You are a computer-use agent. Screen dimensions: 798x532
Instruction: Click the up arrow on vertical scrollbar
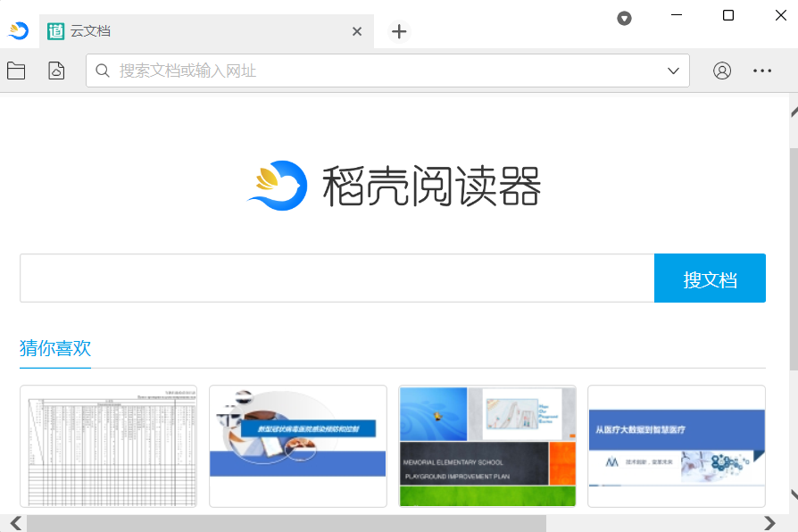click(x=792, y=112)
